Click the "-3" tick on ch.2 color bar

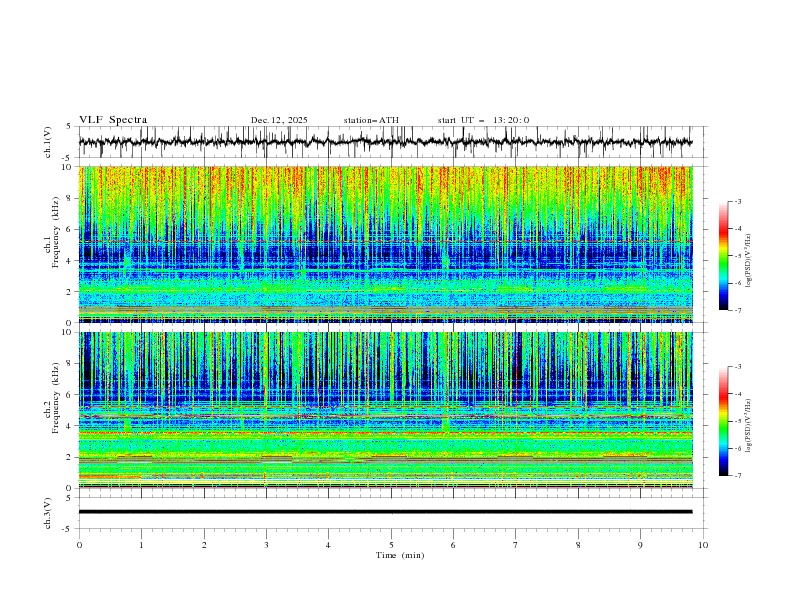[737, 367]
